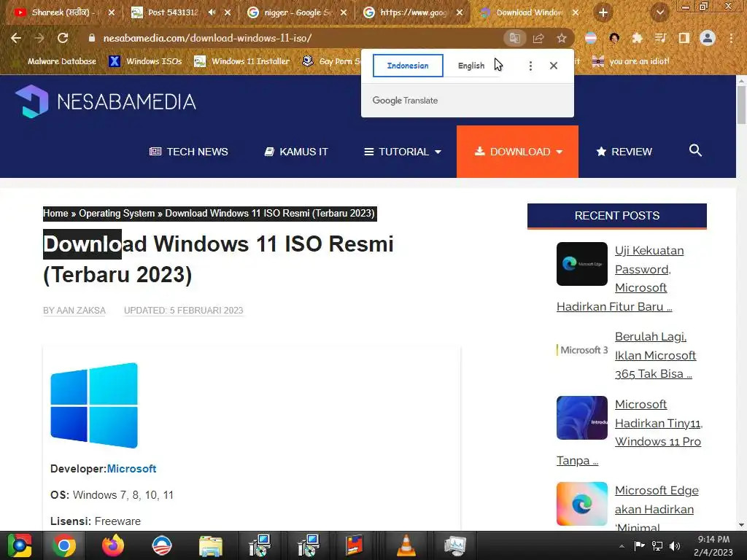Image resolution: width=747 pixels, height=560 pixels.
Task: Close the Shareek YouTube tab
Action: click(x=112, y=12)
